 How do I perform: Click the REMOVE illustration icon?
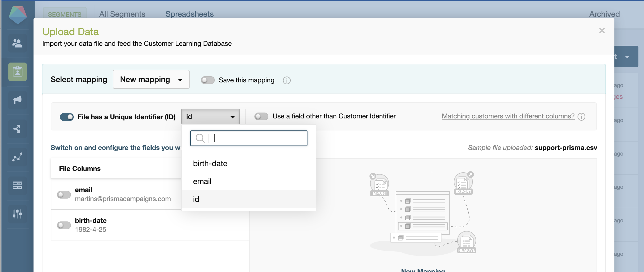pos(467,242)
